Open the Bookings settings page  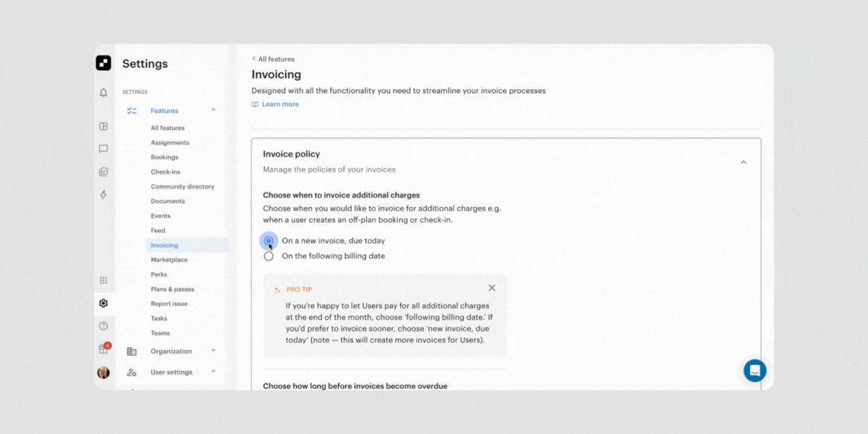click(164, 157)
